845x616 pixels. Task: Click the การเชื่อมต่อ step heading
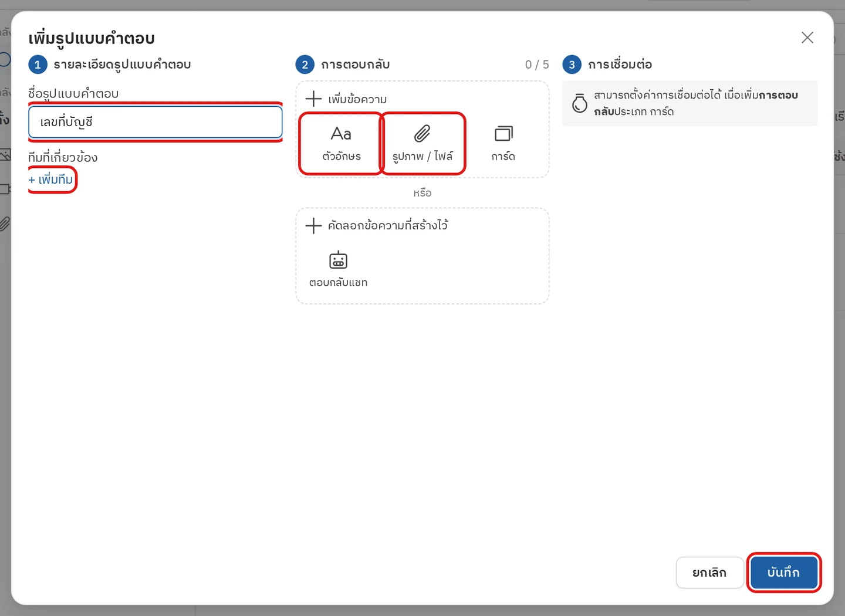620,65
